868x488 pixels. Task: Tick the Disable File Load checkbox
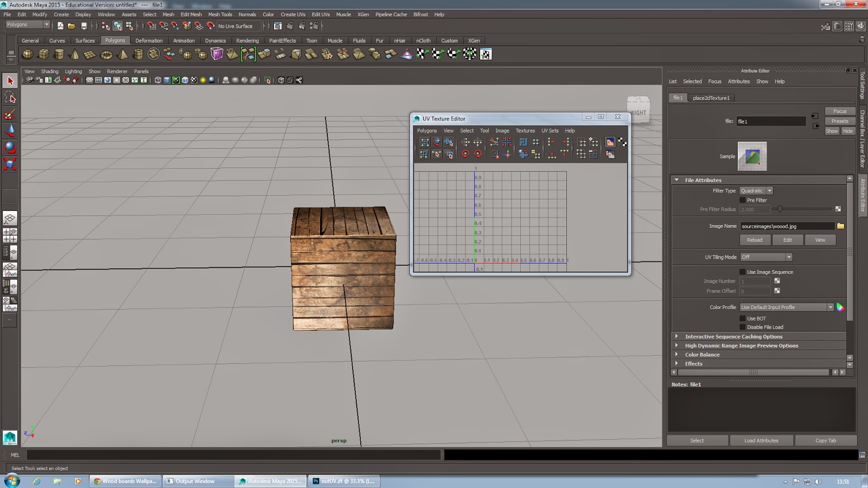coord(743,327)
